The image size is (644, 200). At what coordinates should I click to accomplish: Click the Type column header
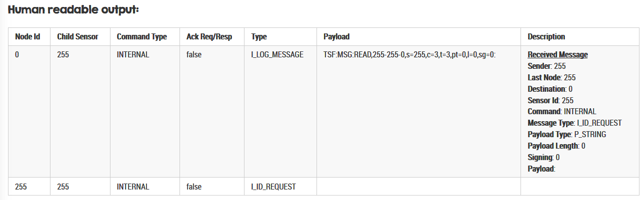259,37
